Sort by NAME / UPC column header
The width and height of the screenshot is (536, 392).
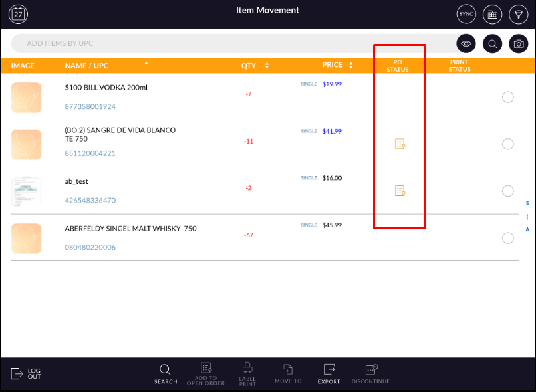(x=86, y=66)
